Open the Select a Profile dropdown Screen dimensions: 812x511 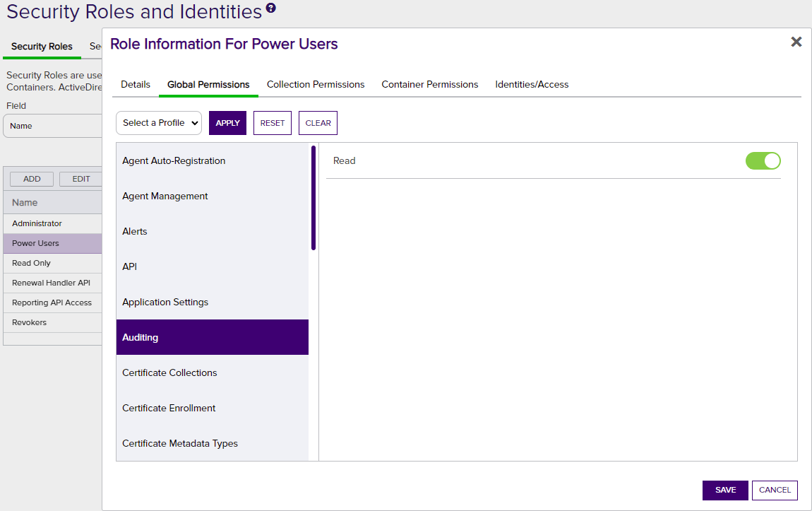click(x=159, y=123)
